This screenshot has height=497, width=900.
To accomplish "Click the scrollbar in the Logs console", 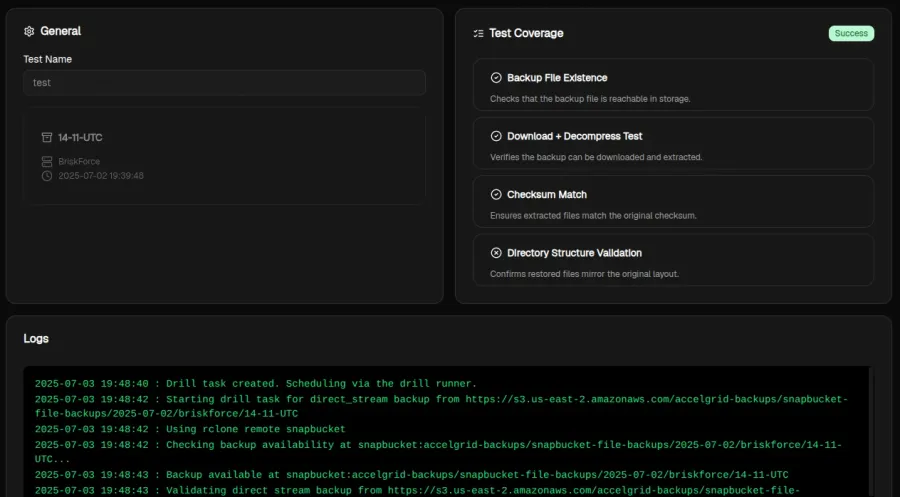I will click(x=871, y=430).
